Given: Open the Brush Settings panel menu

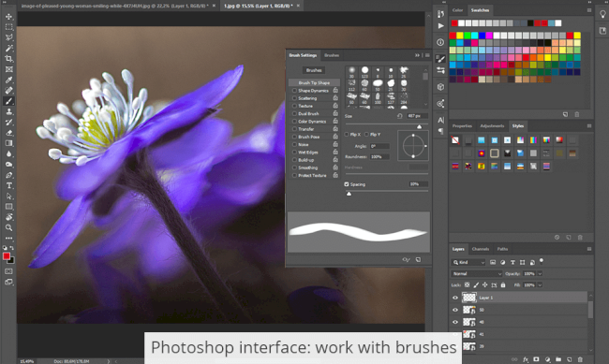Looking at the screenshot, I should (x=427, y=55).
